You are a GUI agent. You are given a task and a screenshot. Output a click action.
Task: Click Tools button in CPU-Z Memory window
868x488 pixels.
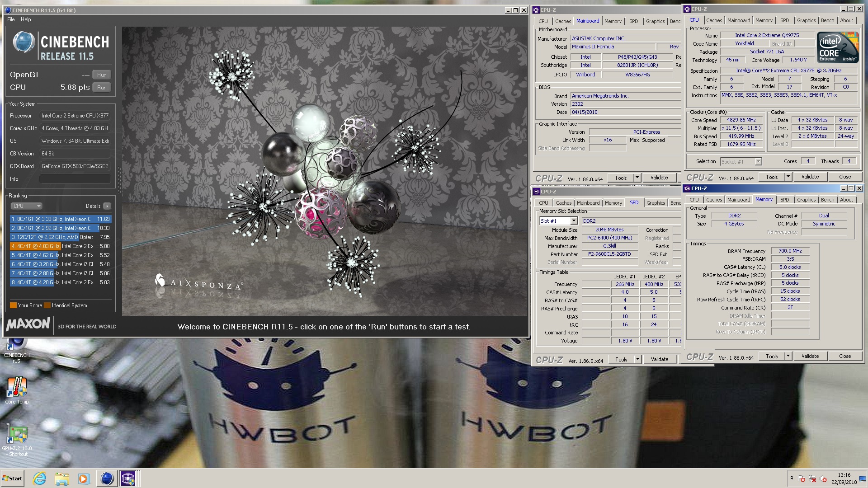pyautogui.click(x=772, y=357)
